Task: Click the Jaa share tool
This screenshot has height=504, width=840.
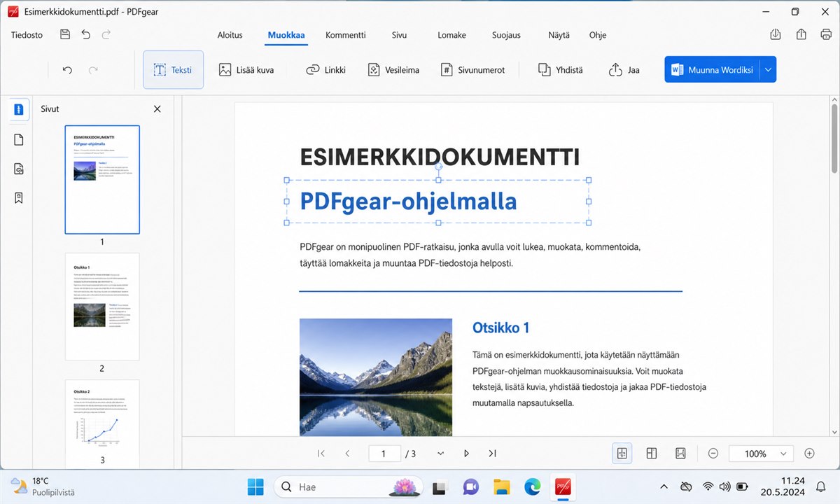Action: 624,70
